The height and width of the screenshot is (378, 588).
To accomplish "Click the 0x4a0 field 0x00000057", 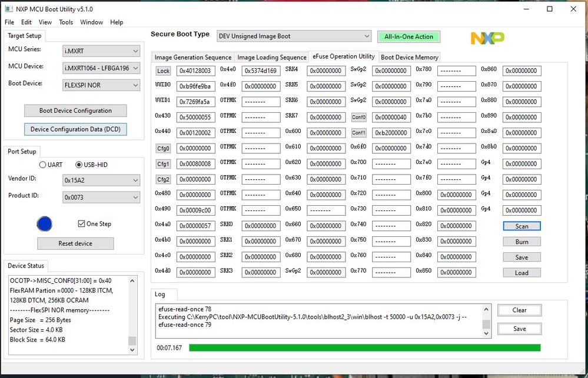I will 196,226.
